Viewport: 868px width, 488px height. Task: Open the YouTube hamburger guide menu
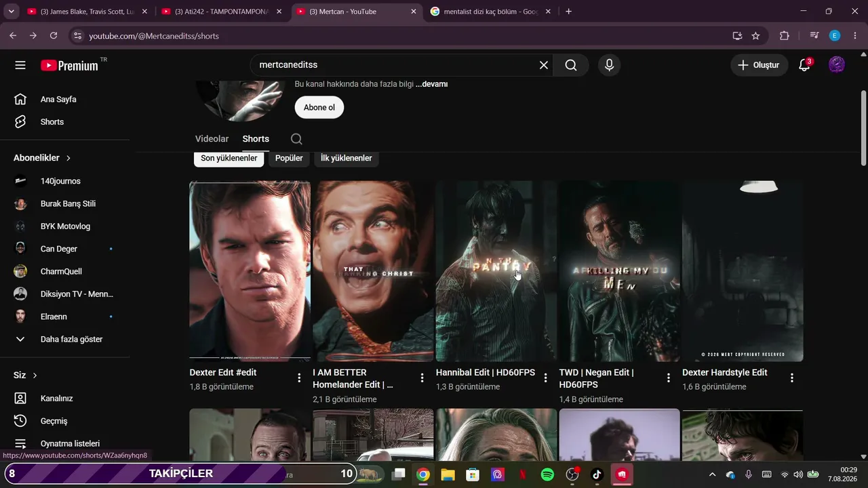pyautogui.click(x=20, y=65)
